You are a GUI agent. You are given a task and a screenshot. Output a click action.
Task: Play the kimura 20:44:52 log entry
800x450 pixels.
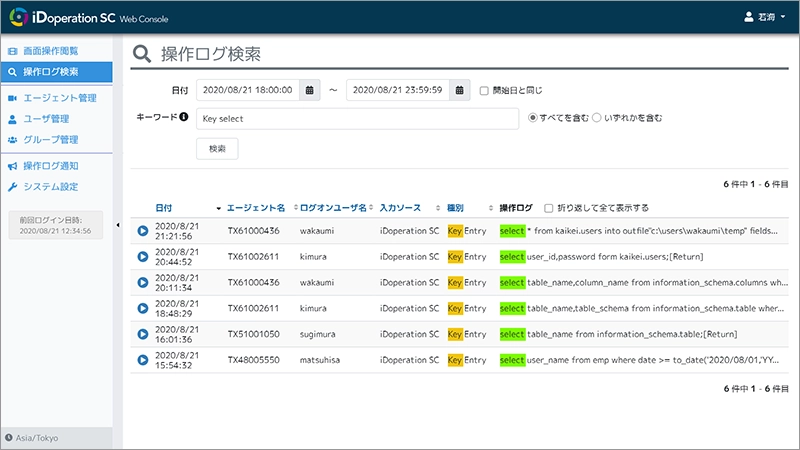143,256
